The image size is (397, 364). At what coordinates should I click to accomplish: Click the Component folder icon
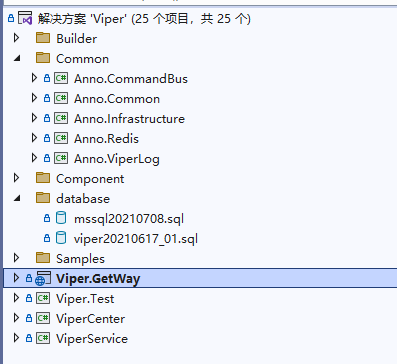tap(43, 178)
